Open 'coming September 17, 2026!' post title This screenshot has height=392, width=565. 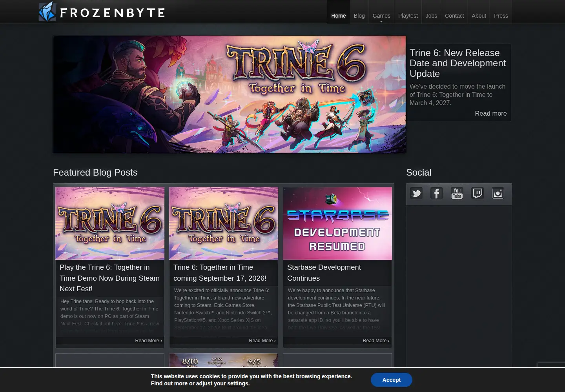tap(220, 273)
